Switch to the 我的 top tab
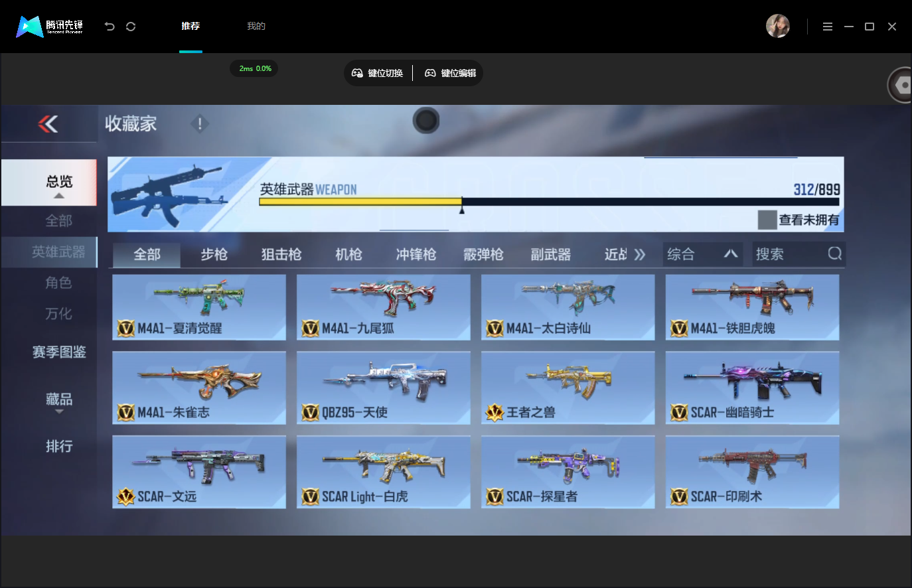 256,27
